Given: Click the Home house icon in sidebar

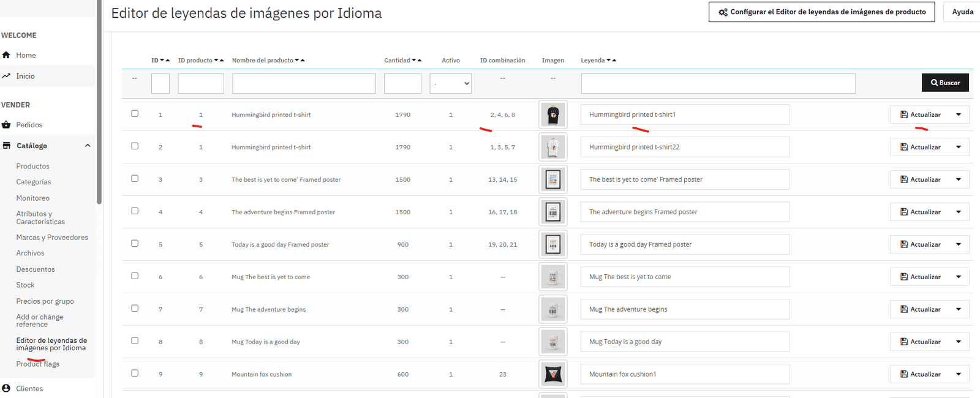Looking at the screenshot, I should point(6,55).
